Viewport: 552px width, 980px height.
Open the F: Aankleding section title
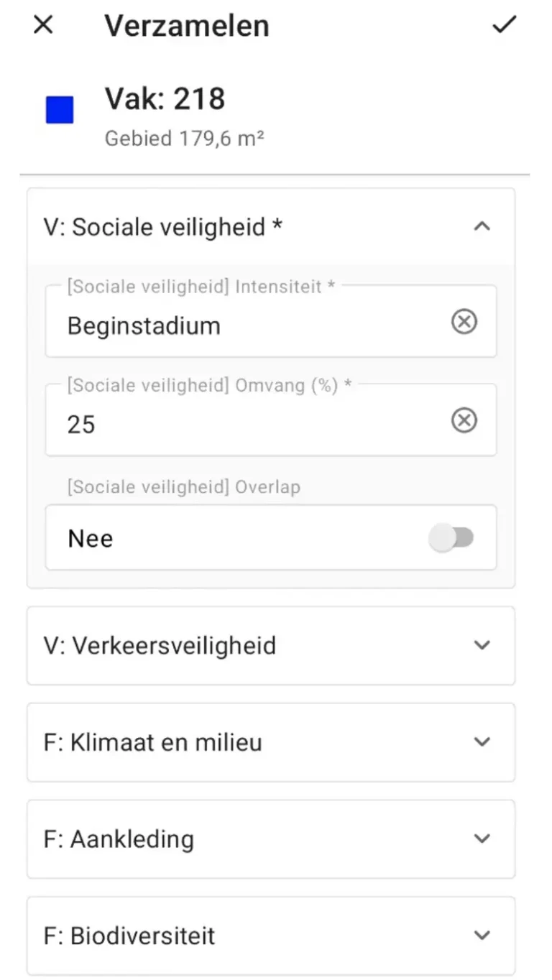[x=119, y=839]
